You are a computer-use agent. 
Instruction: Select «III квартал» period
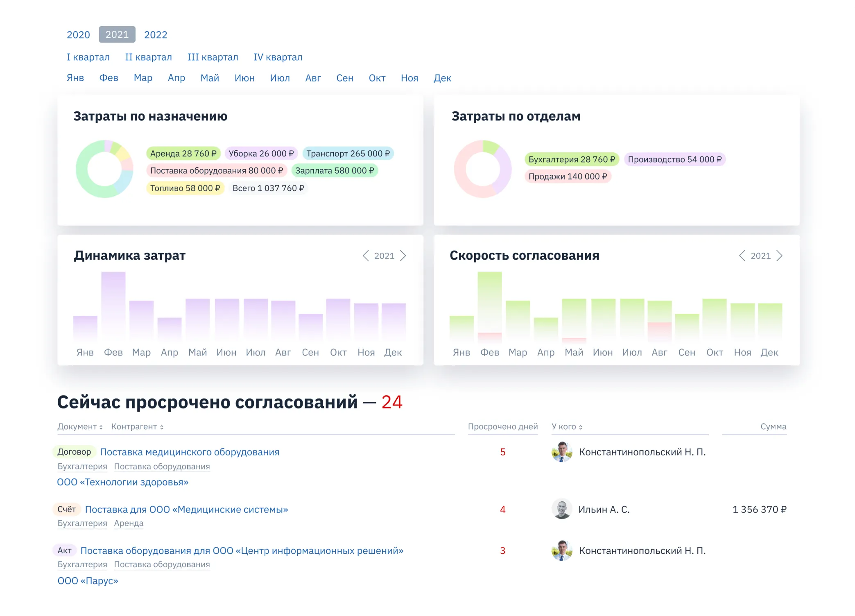[213, 57]
